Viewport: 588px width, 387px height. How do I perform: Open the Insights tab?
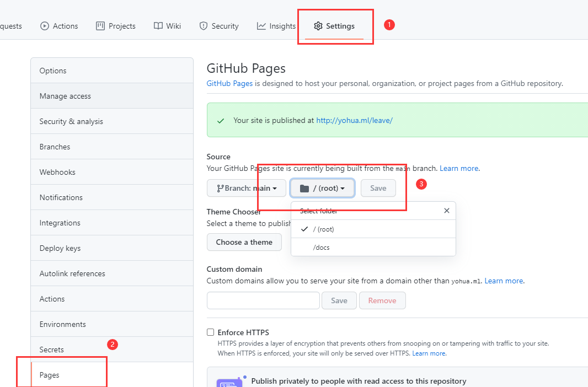click(276, 26)
